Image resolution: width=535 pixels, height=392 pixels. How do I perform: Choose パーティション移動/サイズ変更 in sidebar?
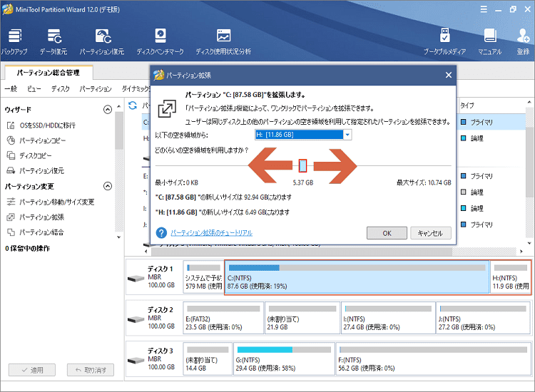51,202
